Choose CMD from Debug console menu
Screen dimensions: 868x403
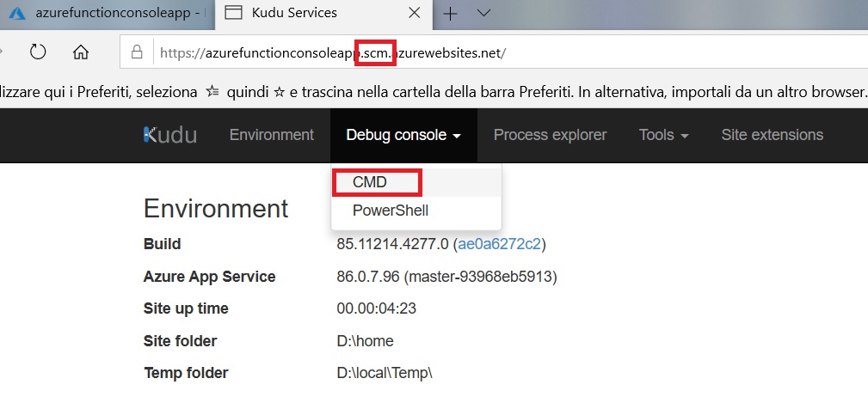370,182
